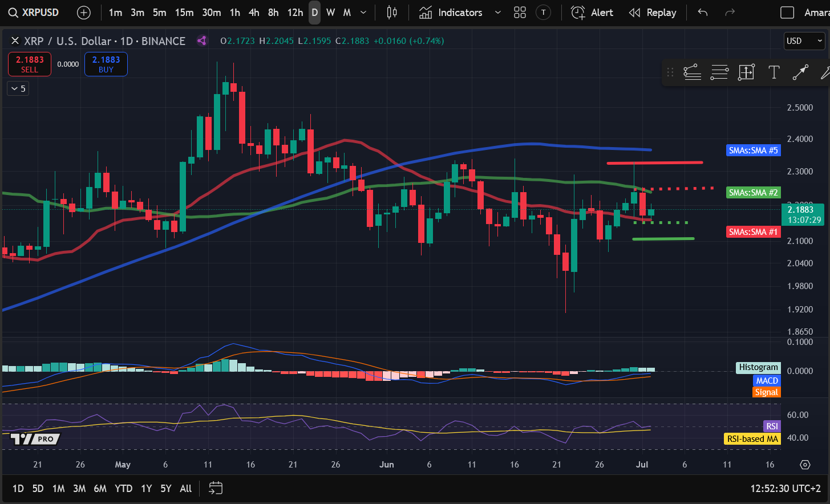Create a new Alert

click(x=592, y=13)
